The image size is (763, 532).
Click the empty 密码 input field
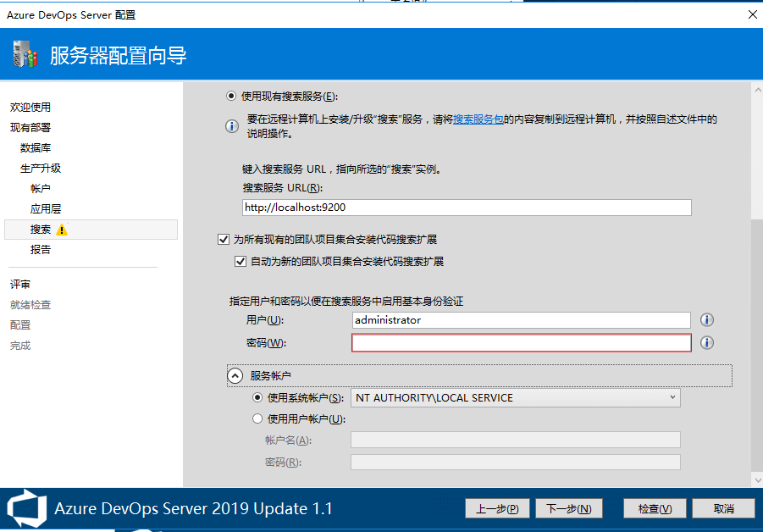click(x=521, y=343)
